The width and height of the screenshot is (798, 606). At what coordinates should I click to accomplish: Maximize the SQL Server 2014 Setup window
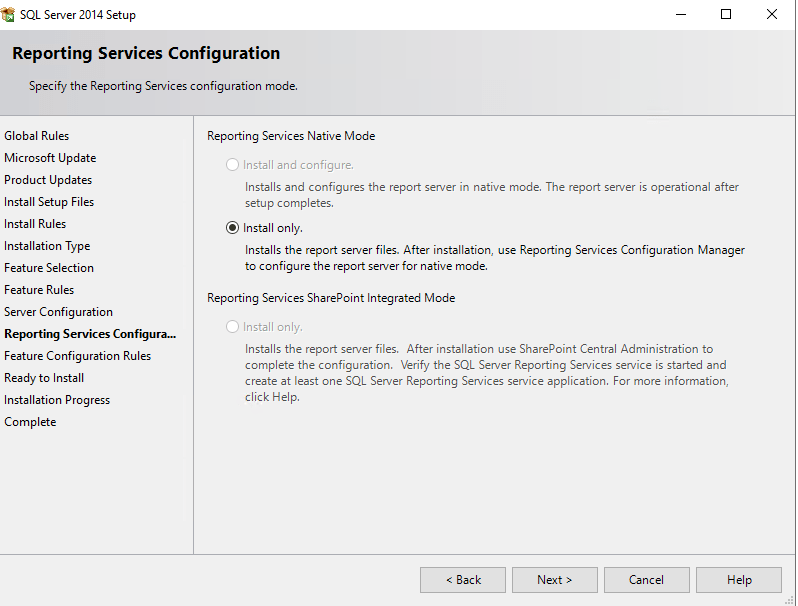[x=726, y=15]
